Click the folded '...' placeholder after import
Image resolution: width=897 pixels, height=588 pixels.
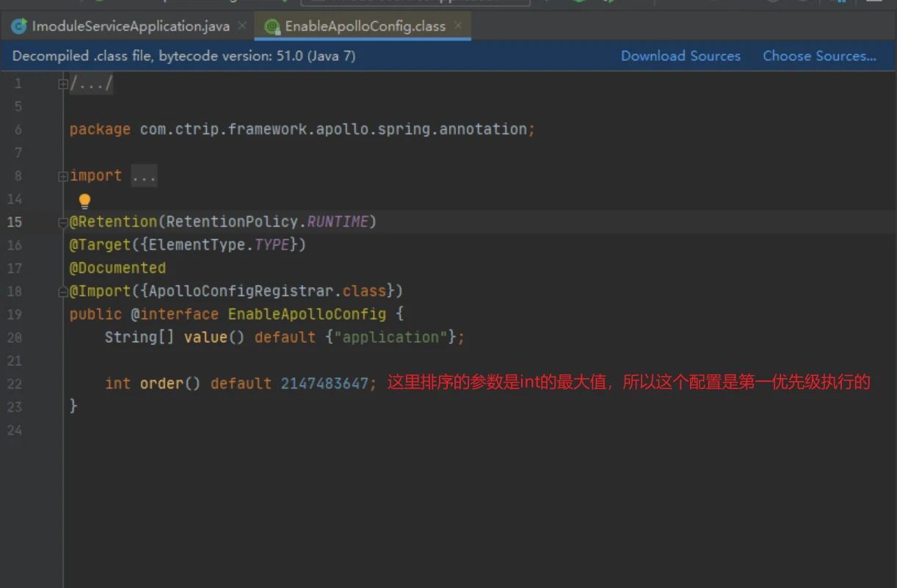click(x=144, y=176)
